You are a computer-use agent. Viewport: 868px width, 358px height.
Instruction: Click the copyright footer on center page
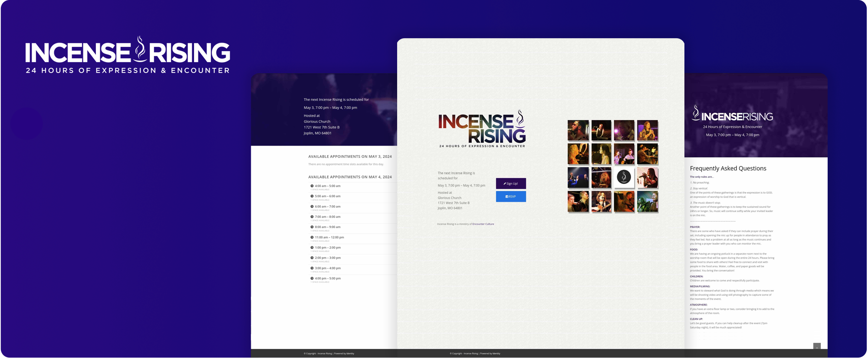click(475, 353)
